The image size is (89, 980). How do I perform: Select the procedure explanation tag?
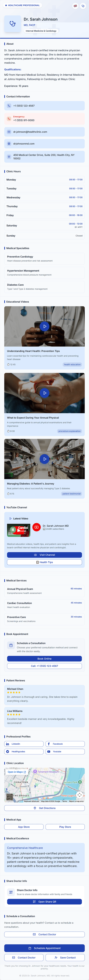(x=70, y=431)
